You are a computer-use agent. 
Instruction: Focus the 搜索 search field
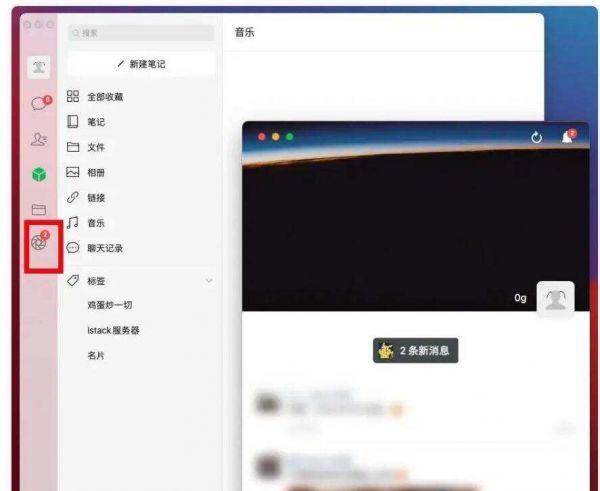coord(141,33)
